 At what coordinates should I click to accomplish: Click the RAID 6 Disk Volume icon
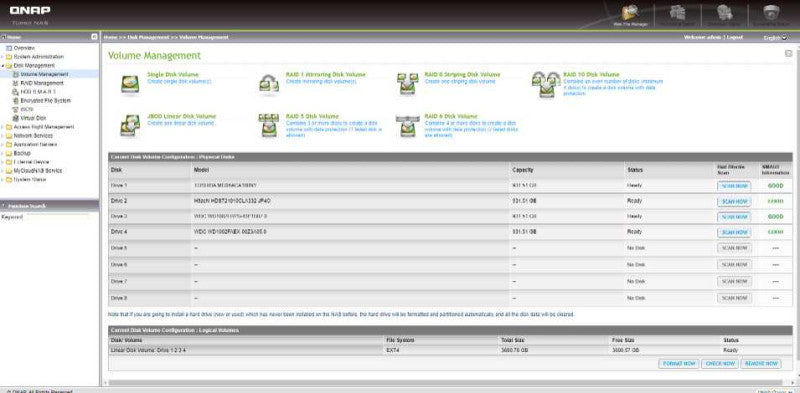click(408, 126)
